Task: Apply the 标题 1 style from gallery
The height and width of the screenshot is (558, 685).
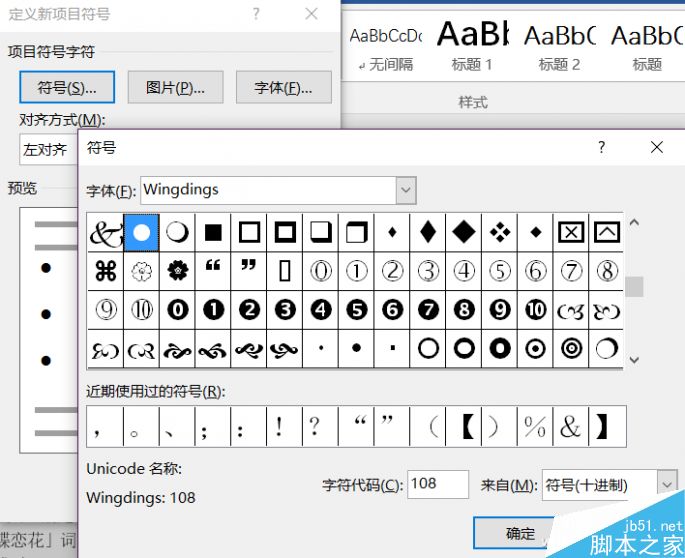Action: click(x=472, y=46)
